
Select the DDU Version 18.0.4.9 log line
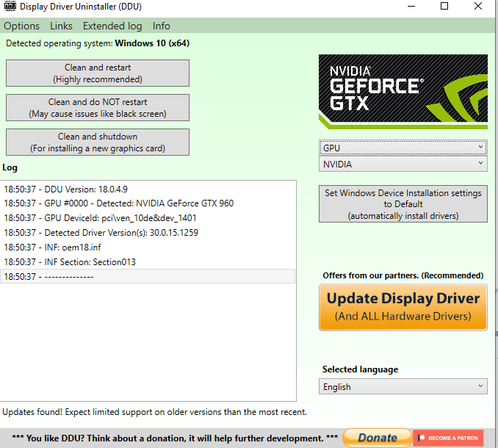coord(148,189)
